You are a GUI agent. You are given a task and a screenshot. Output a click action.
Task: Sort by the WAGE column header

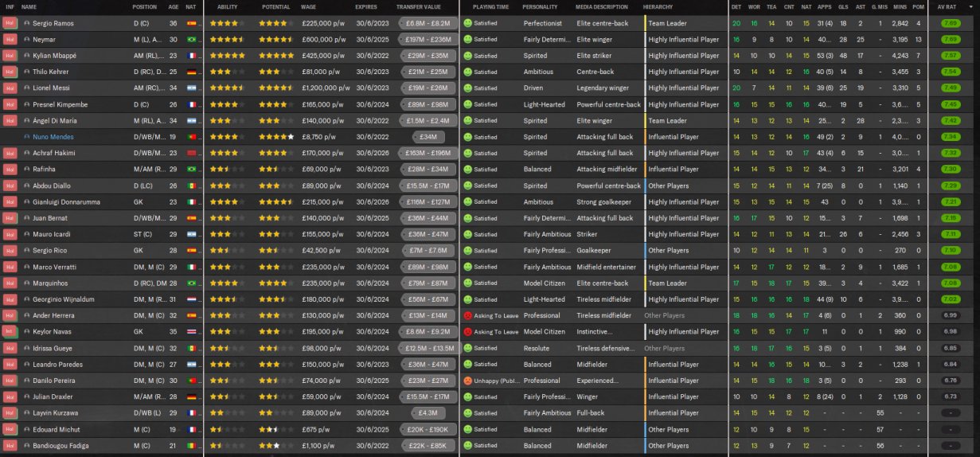[308, 7]
